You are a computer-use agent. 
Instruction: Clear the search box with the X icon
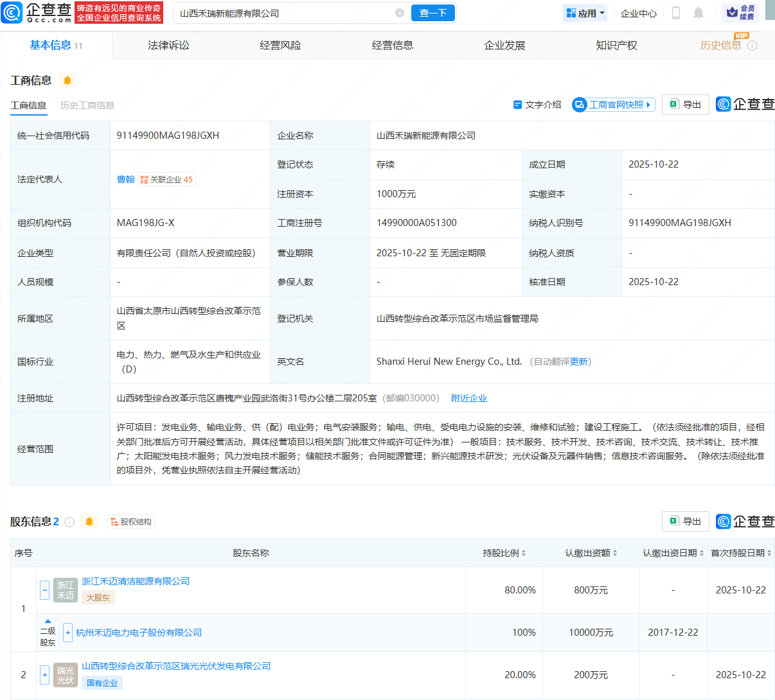click(x=400, y=13)
